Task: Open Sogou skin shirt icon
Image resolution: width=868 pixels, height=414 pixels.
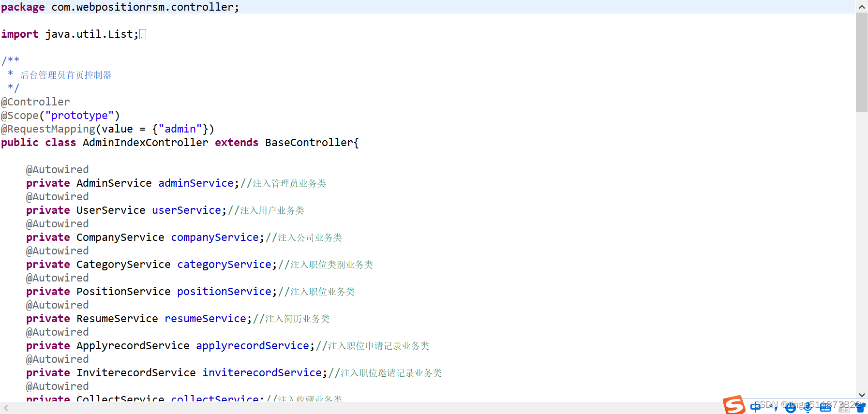Action: [861, 408]
